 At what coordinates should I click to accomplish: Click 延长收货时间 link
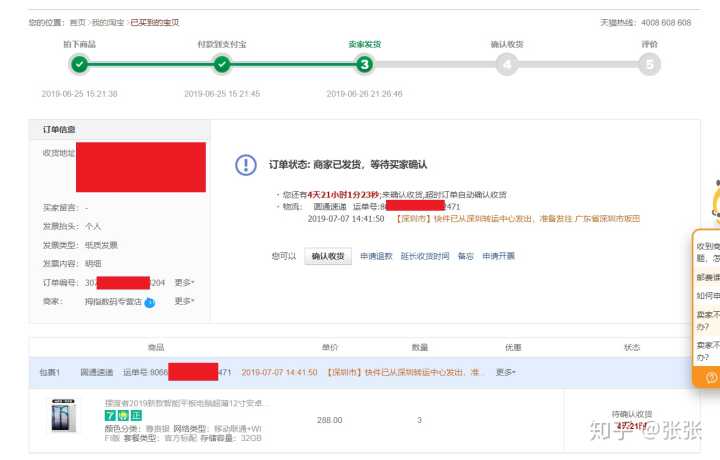424,256
